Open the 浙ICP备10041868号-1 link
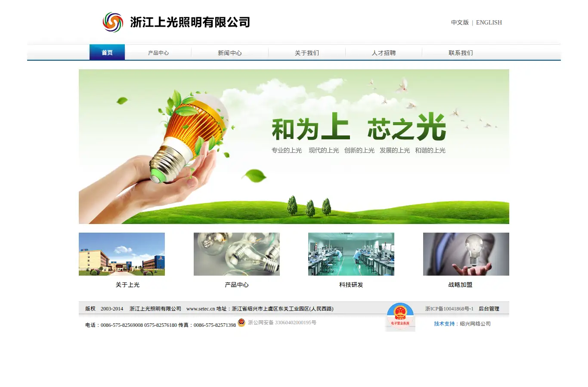588x387 pixels. (449, 309)
